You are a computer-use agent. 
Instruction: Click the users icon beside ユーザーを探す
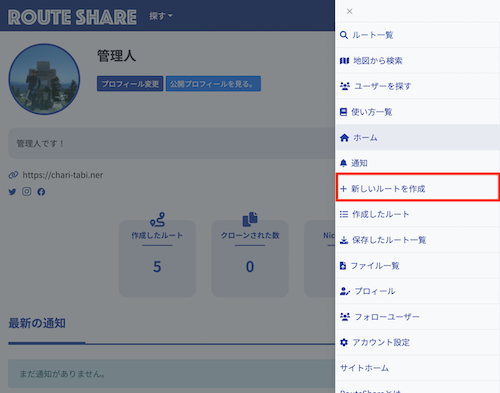point(345,86)
